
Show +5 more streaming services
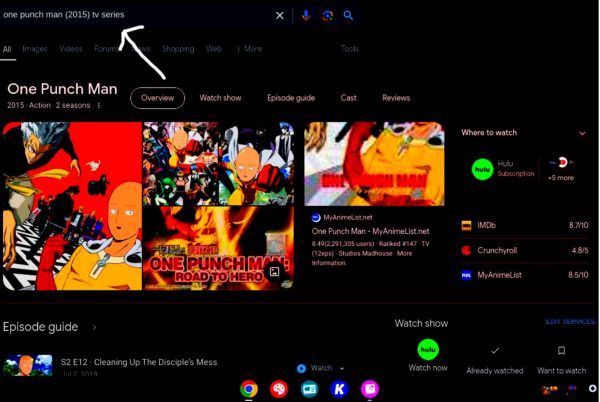[x=561, y=170]
